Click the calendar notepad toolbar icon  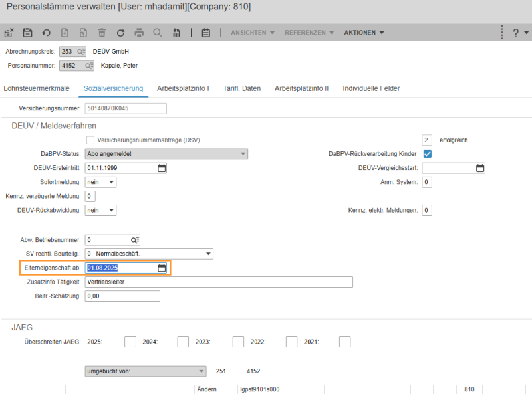[206, 33]
